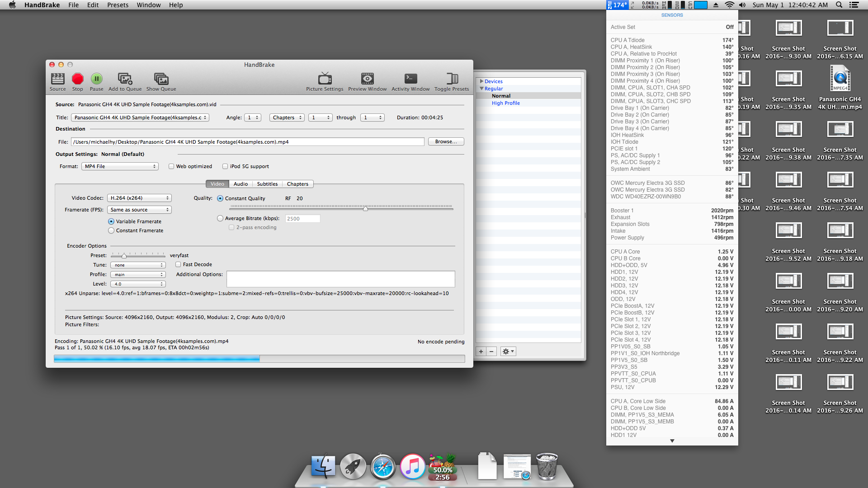Open the Format MP4 File dropdown
Image resolution: width=868 pixels, height=488 pixels.
tap(120, 166)
